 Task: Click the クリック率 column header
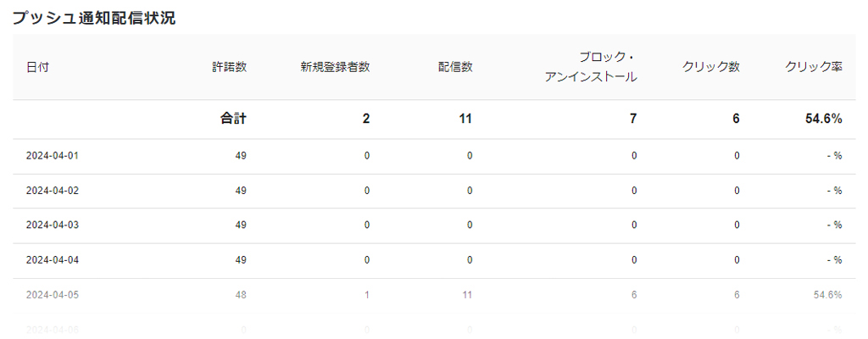pyautogui.click(x=814, y=67)
